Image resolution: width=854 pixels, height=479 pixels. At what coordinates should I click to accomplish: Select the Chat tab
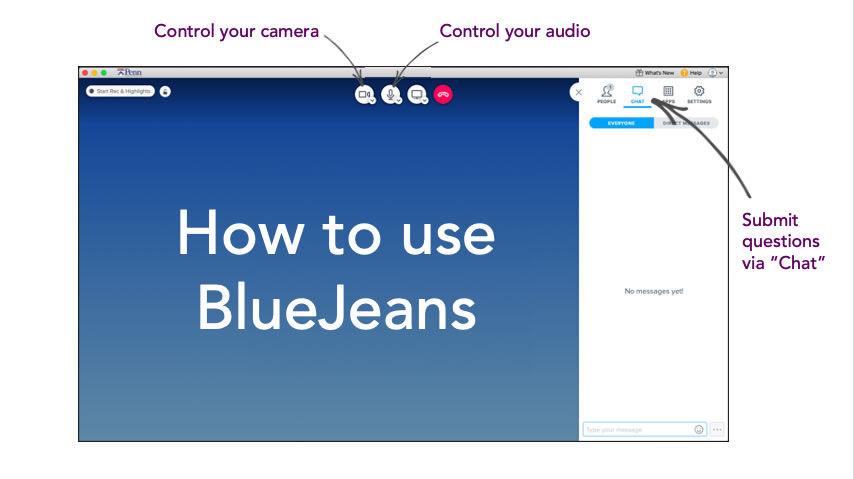pyautogui.click(x=637, y=94)
